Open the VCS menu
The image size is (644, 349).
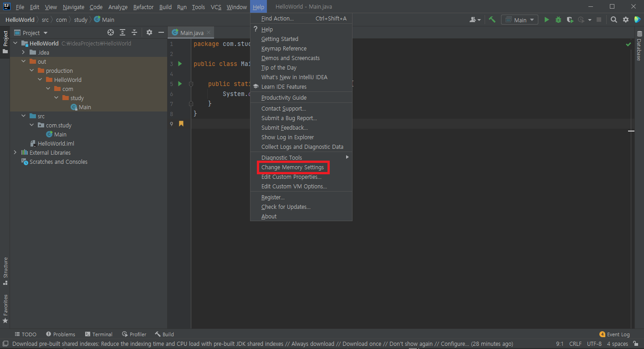pyautogui.click(x=216, y=7)
